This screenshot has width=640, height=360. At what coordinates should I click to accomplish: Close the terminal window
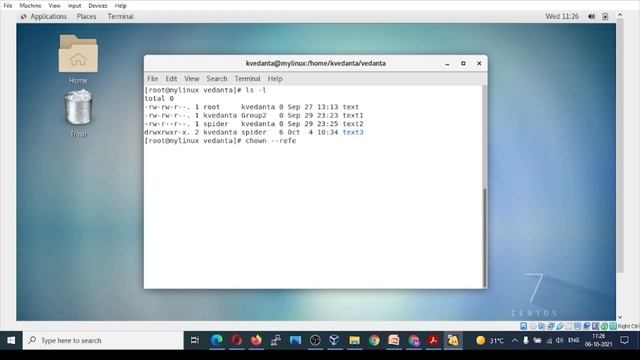[479, 64]
